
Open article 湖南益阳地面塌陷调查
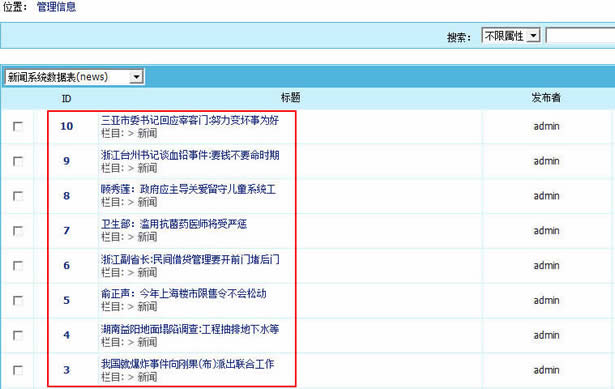coord(190,329)
